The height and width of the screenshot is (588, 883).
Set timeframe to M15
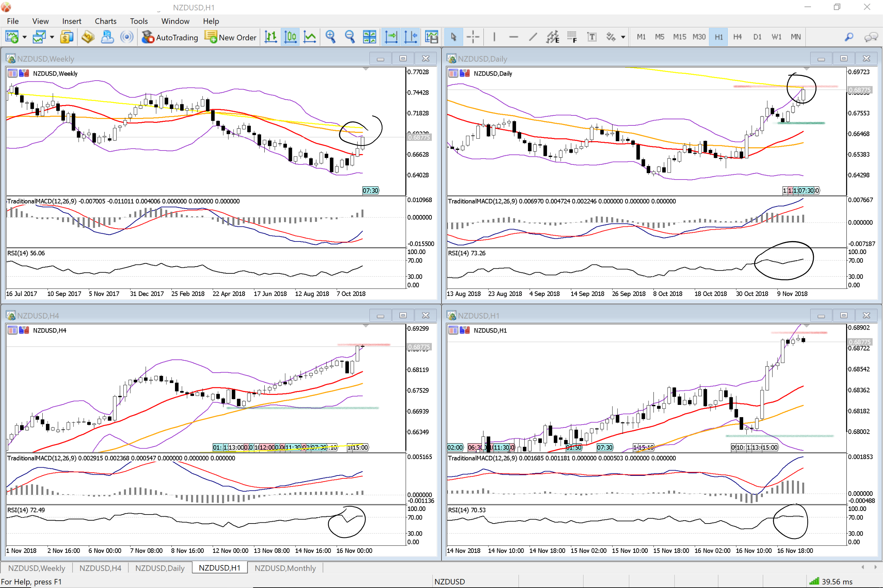(679, 37)
